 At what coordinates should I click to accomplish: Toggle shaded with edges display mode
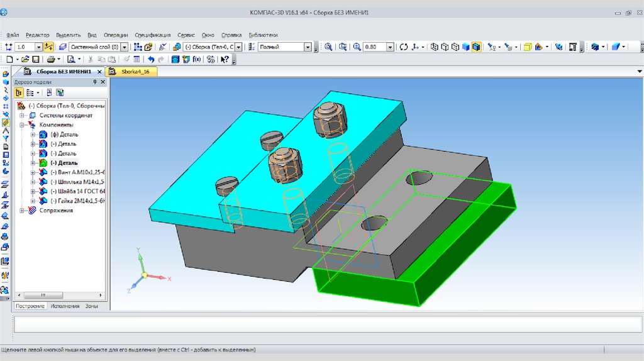(476, 47)
